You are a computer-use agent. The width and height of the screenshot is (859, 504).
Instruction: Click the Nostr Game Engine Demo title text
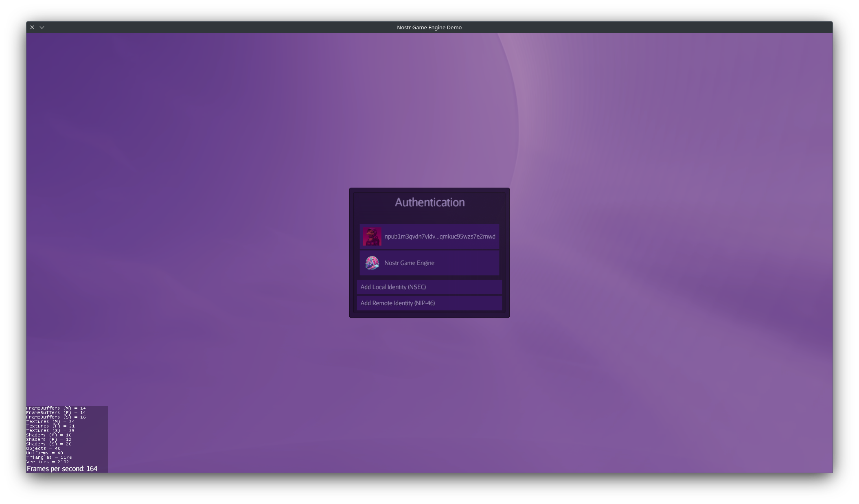(429, 27)
